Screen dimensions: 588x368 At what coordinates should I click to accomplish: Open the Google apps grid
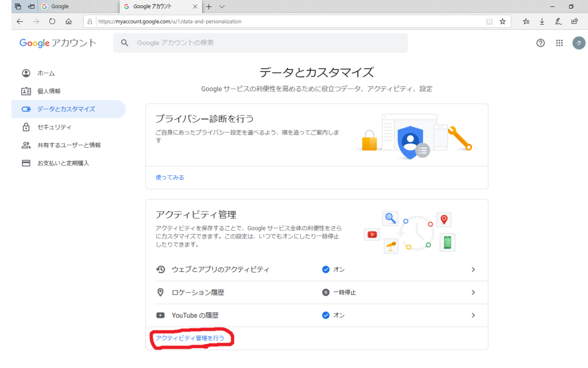[x=559, y=43]
